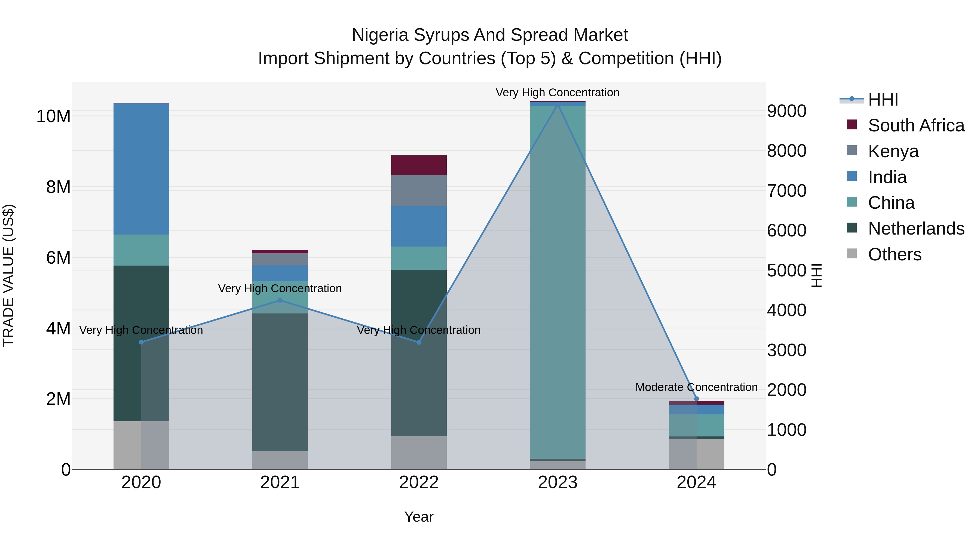The height and width of the screenshot is (551, 980).
Task: Toggle the HHI legend entry
Action: [869, 100]
